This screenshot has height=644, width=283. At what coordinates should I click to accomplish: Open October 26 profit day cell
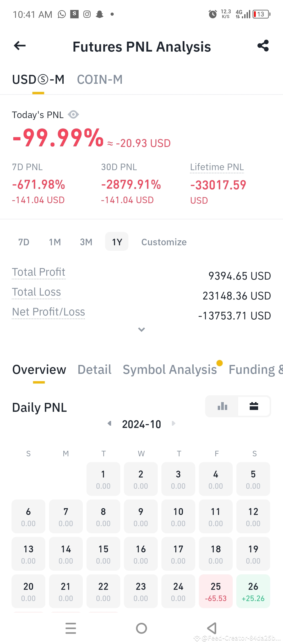[x=253, y=591]
